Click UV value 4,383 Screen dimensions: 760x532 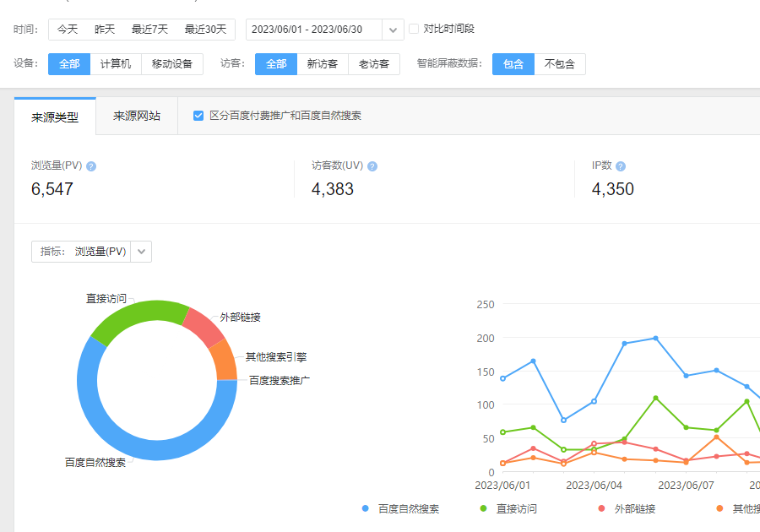tap(333, 189)
